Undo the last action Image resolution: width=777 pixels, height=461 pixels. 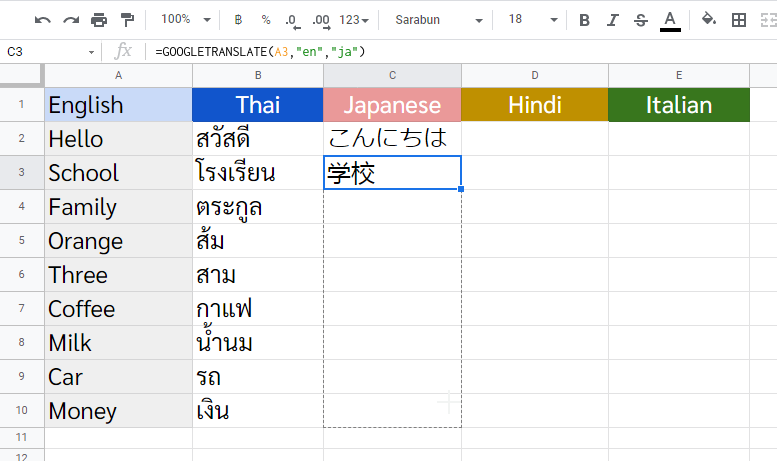click(43, 20)
